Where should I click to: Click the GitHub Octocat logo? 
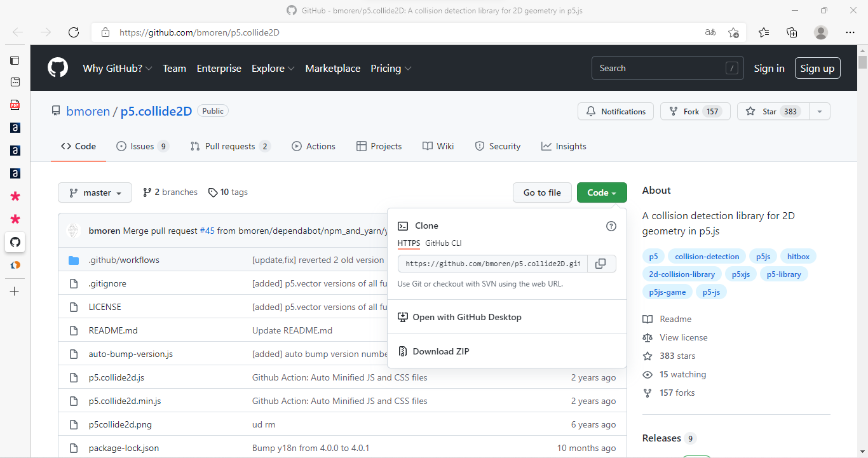click(58, 68)
